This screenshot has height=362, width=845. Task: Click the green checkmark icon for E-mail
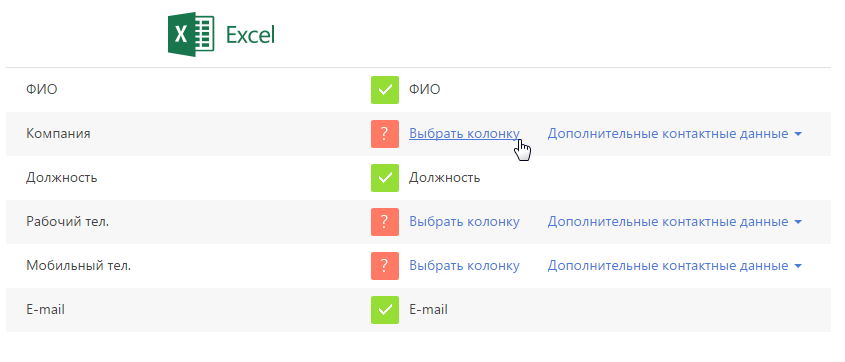[x=385, y=310]
